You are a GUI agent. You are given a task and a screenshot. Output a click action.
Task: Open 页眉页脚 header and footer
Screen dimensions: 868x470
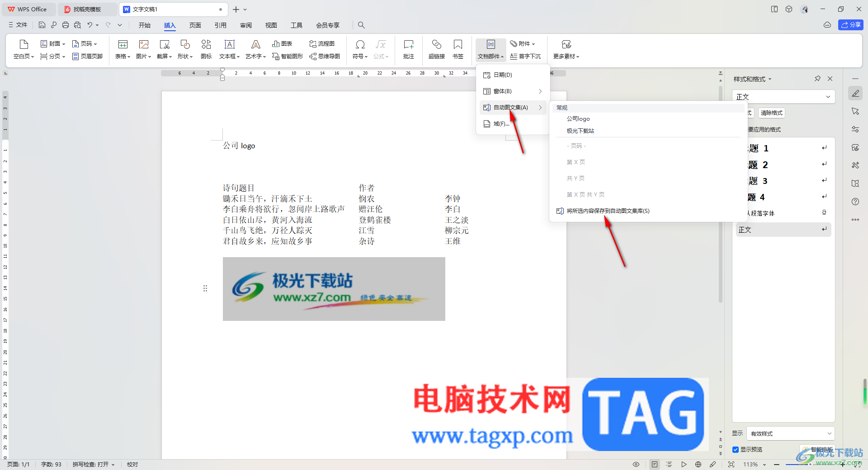click(87, 56)
